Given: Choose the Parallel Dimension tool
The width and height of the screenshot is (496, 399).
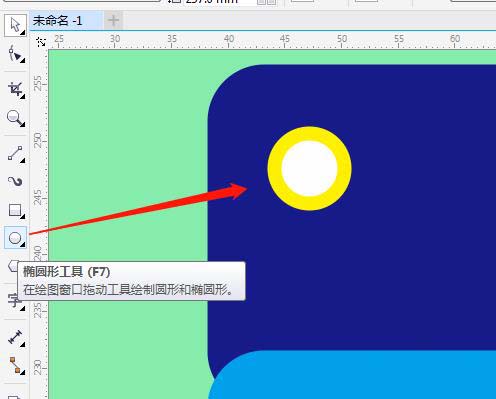Looking at the screenshot, I should tap(15, 337).
